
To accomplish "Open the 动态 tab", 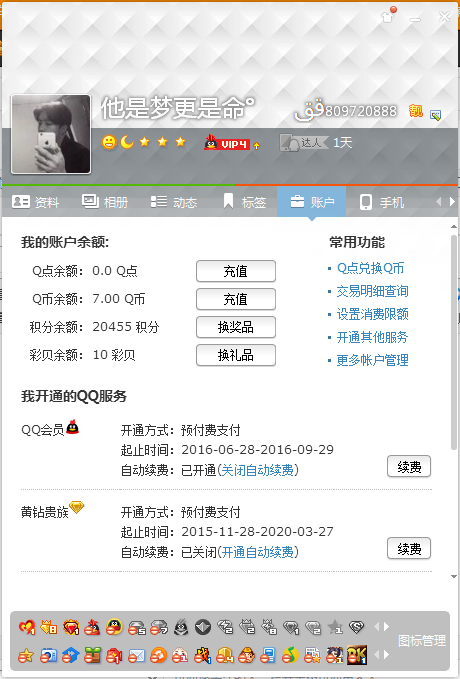I will pyautogui.click(x=174, y=202).
